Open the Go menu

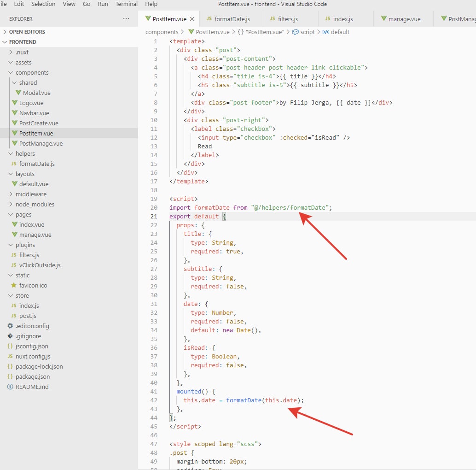pos(87,4)
